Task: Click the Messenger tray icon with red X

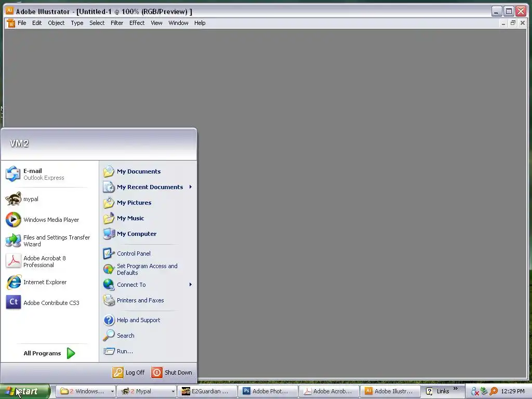Action: 475,391
